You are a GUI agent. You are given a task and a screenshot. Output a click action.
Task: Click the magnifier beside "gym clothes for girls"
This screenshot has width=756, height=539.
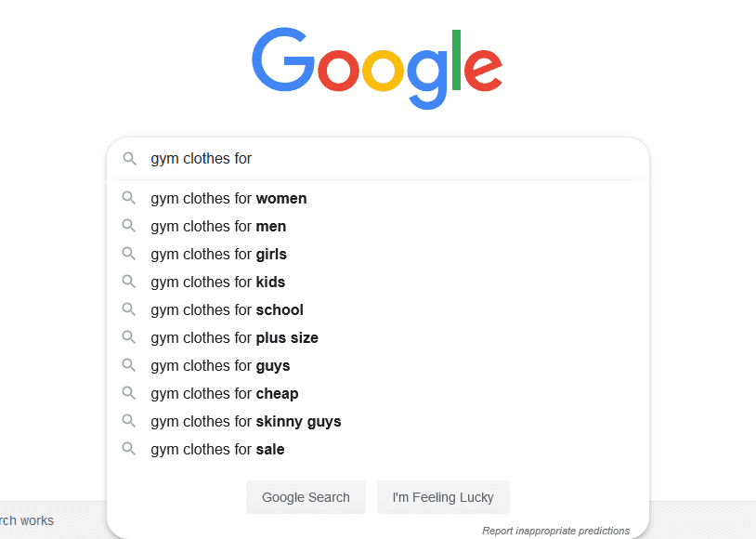(129, 254)
